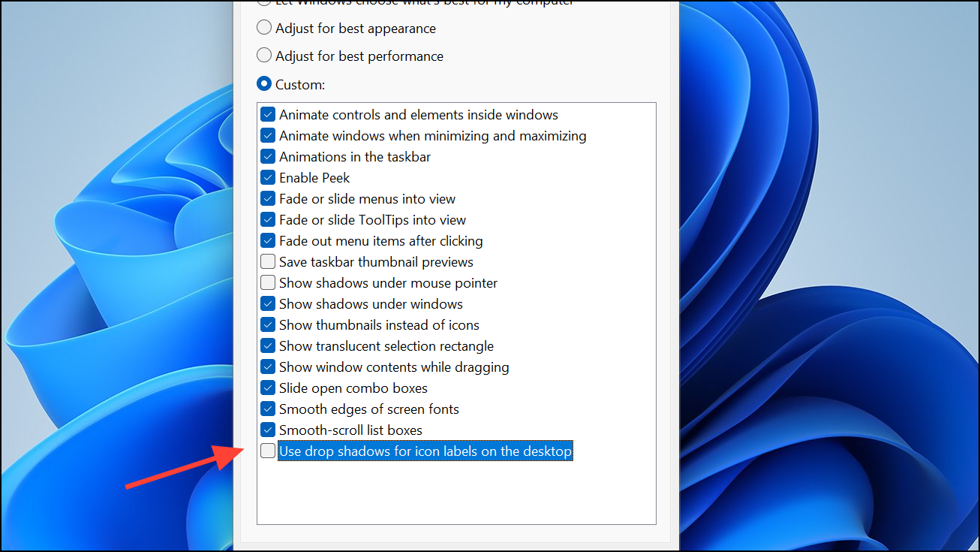This screenshot has width=980, height=552.
Task: Disable Fade or slide menus into view
Action: [268, 198]
